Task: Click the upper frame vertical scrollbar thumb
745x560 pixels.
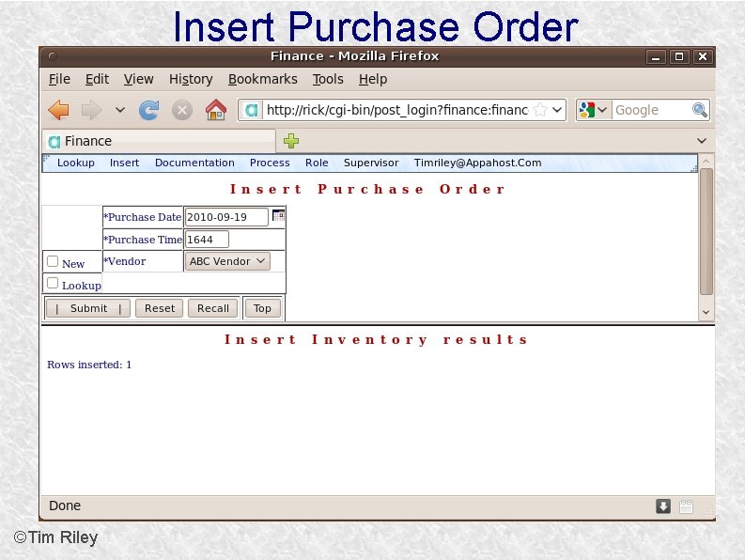Action: 706,231
